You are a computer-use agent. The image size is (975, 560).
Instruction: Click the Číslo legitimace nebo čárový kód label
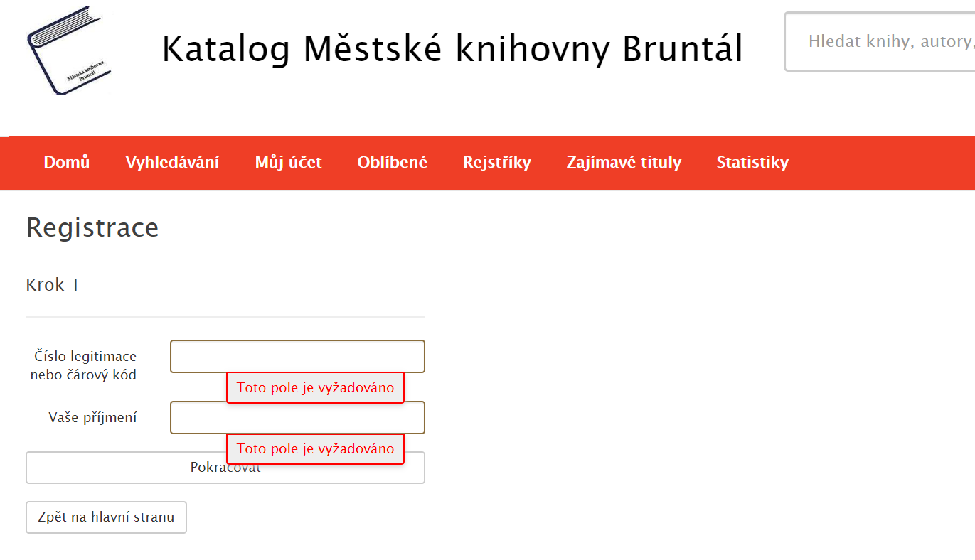84,365
